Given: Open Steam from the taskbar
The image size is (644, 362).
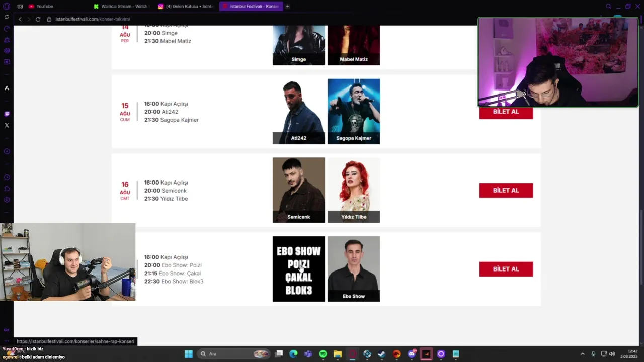Looking at the screenshot, I should point(382,354).
